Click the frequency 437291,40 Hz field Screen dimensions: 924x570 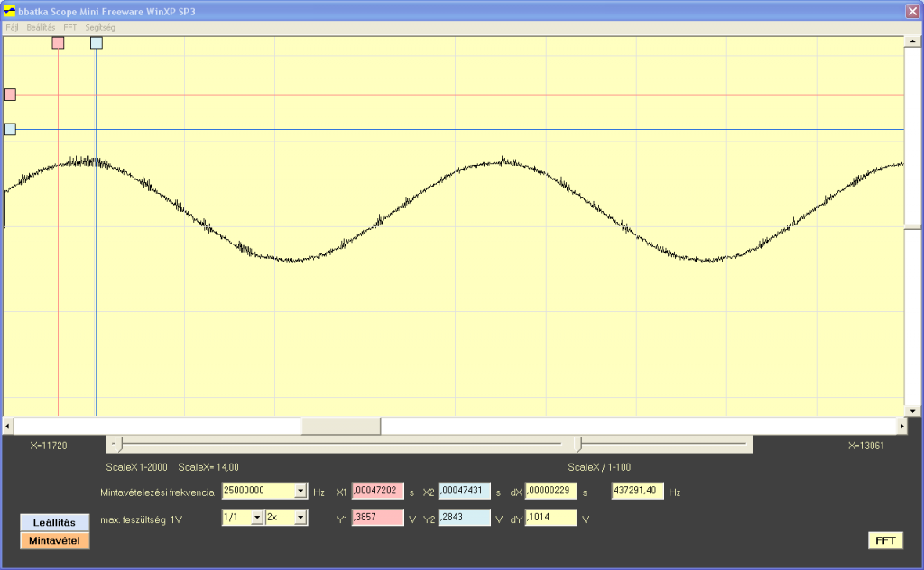[x=638, y=491]
